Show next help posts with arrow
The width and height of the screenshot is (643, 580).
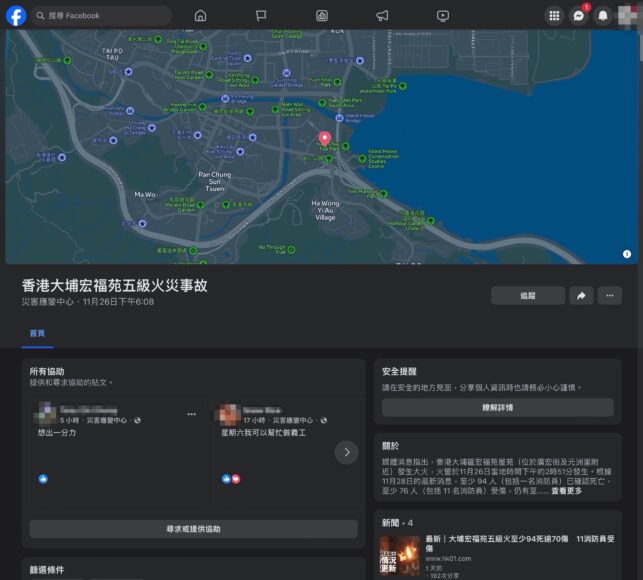pos(347,452)
